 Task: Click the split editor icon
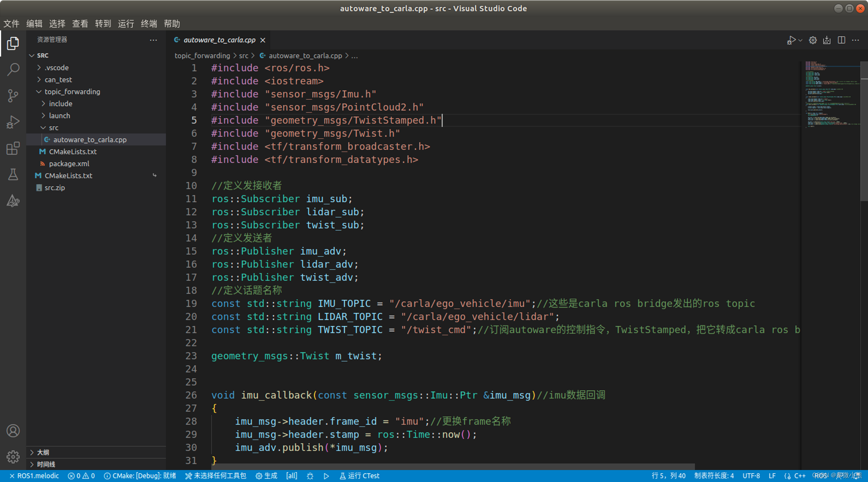(x=841, y=40)
